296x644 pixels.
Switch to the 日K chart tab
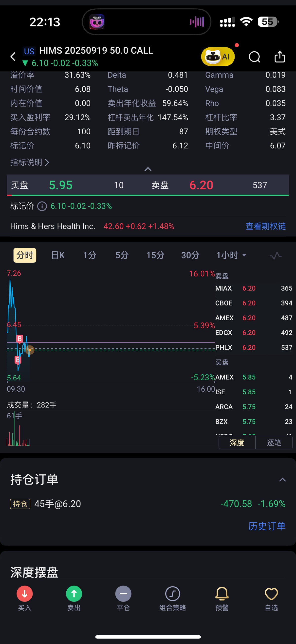58,255
